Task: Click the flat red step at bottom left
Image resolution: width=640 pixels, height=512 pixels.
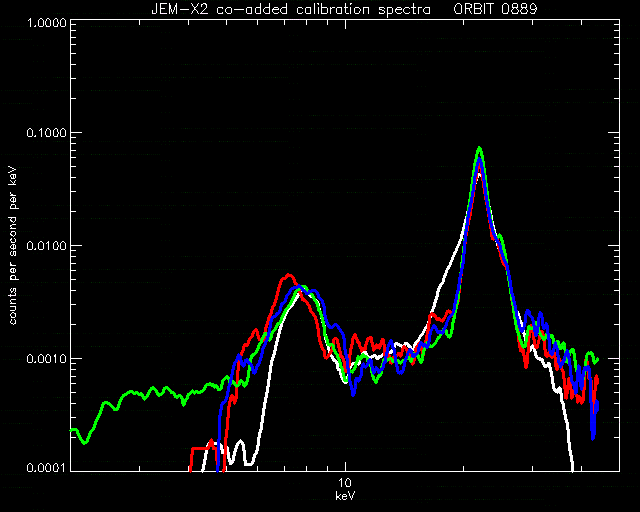Action: click(200, 448)
